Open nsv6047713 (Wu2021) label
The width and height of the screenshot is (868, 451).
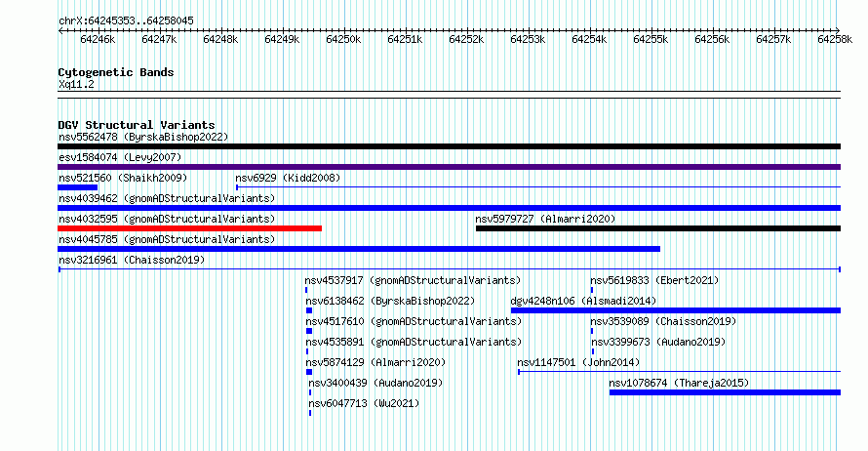point(364,403)
